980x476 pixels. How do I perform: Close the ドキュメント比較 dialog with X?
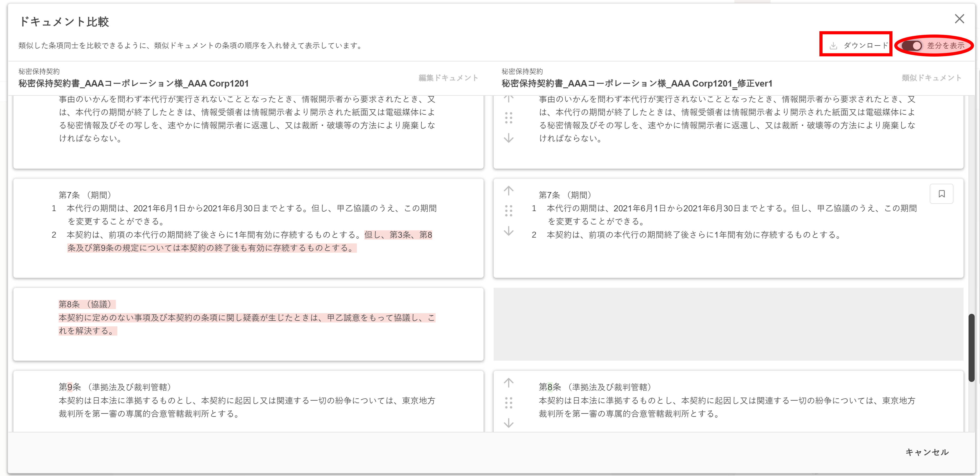tap(959, 19)
